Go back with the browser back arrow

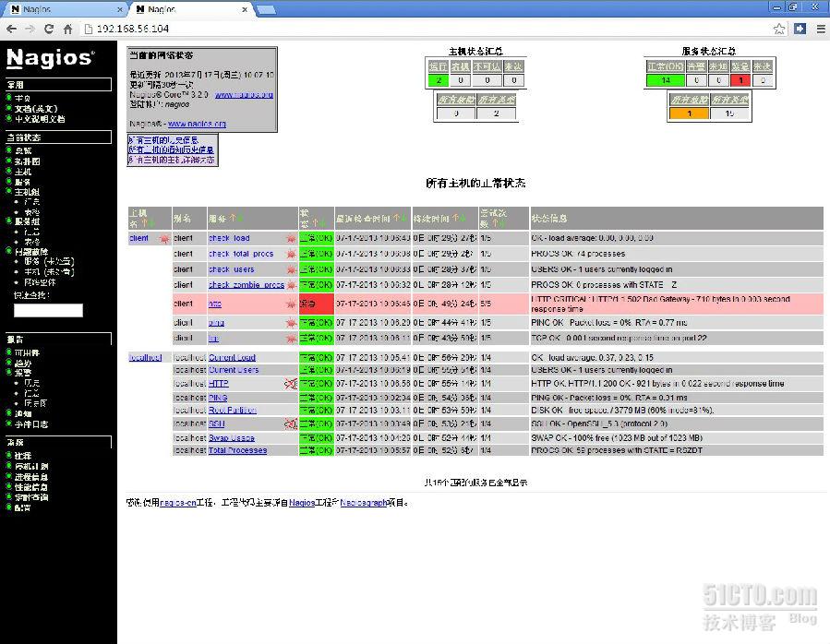pyautogui.click(x=12, y=30)
